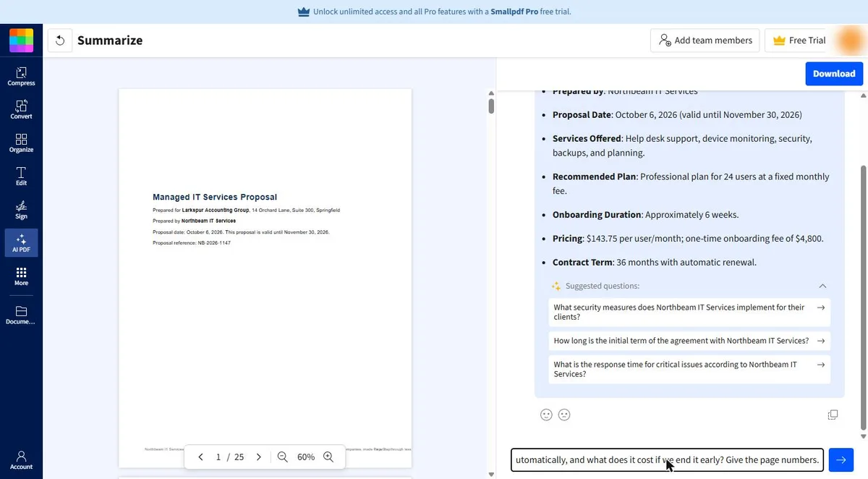The height and width of the screenshot is (479, 868).
Task: Select the Edit tool in sidebar
Action: click(21, 176)
